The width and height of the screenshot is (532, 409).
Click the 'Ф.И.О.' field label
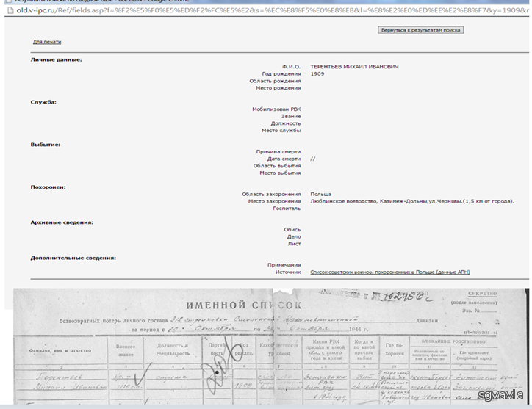point(292,67)
